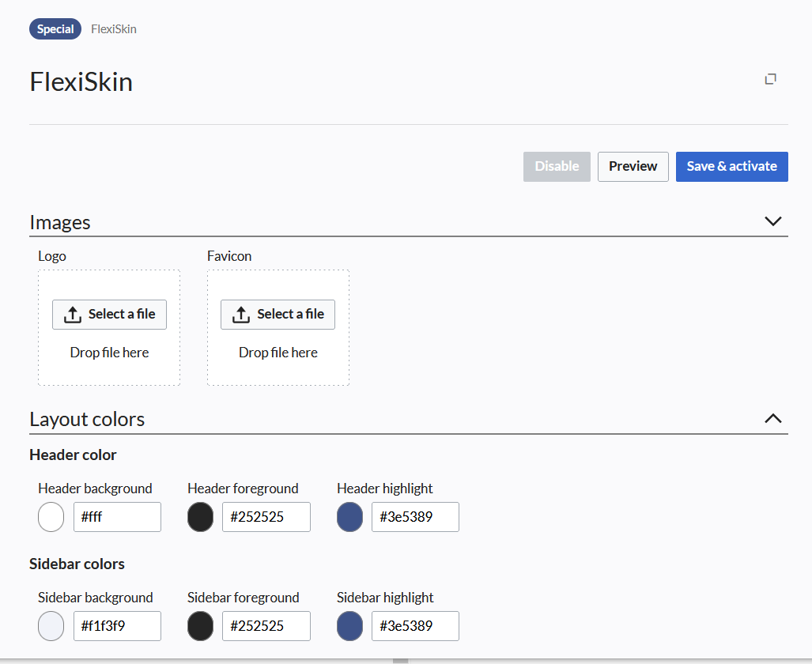The width and height of the screenshot is (812, 664).
Task: Click the FlexiSkin breadcrumb link
Action: point(114,29)
